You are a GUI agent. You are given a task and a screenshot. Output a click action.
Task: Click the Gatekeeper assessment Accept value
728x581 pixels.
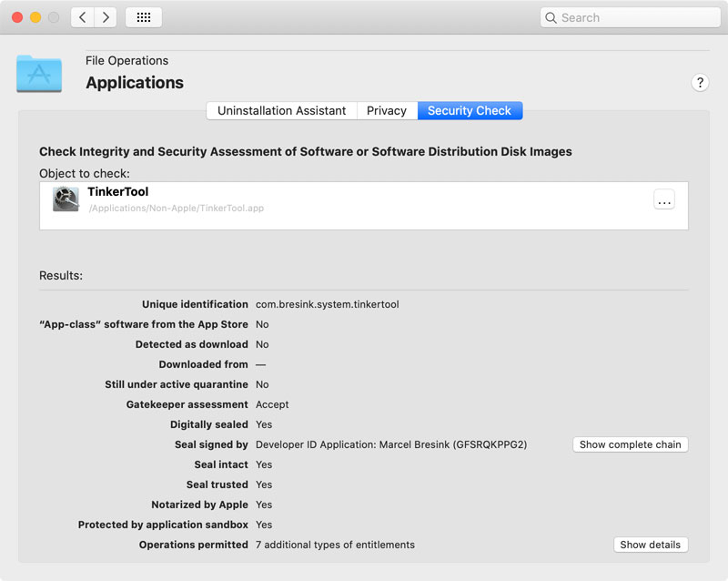pyautogui.click(x=272, y=404)
